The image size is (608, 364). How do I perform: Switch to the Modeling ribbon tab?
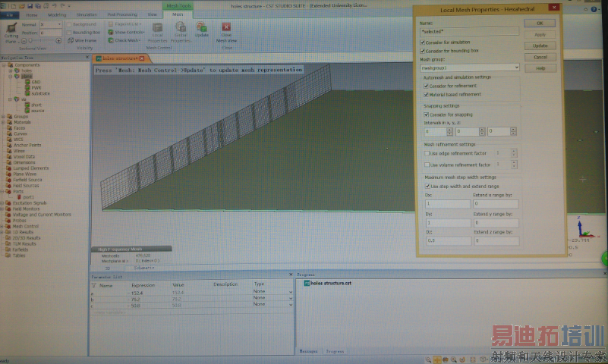(x=57, y=15)
